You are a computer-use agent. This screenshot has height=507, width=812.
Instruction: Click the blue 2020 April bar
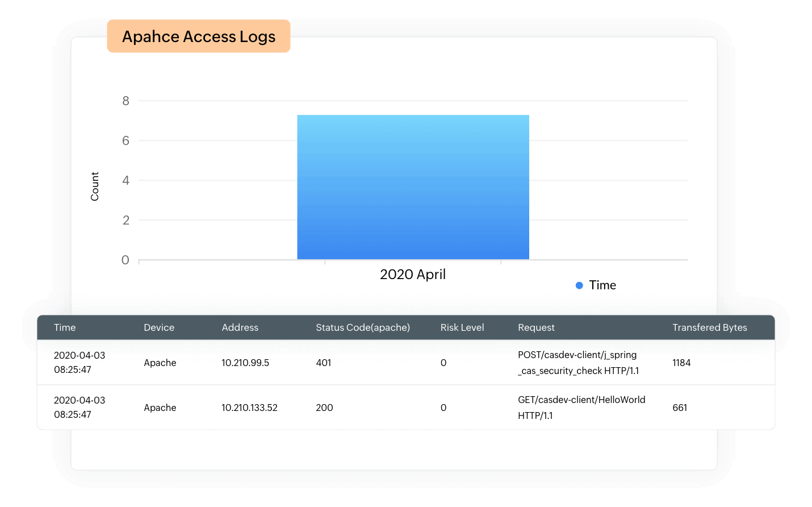tap(413, 188)
